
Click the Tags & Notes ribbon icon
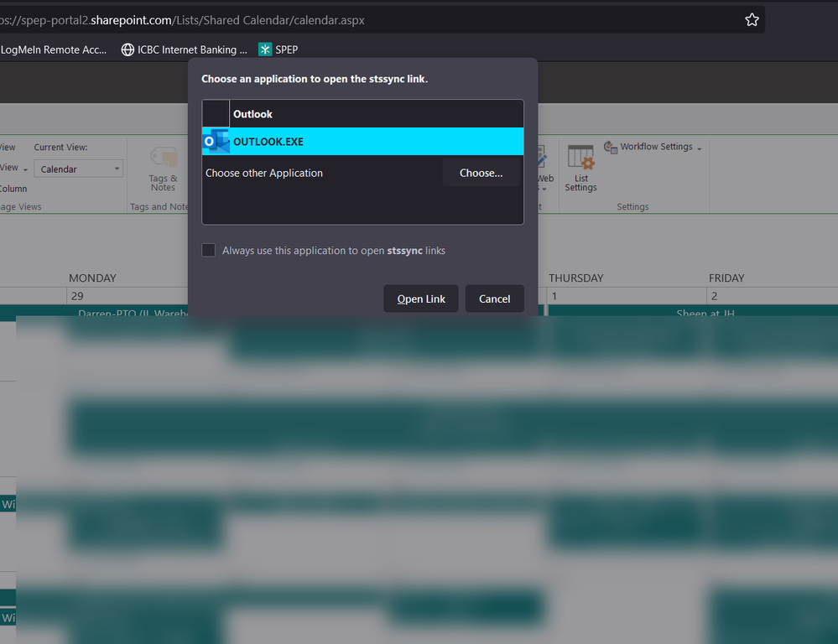click(163, 169)
